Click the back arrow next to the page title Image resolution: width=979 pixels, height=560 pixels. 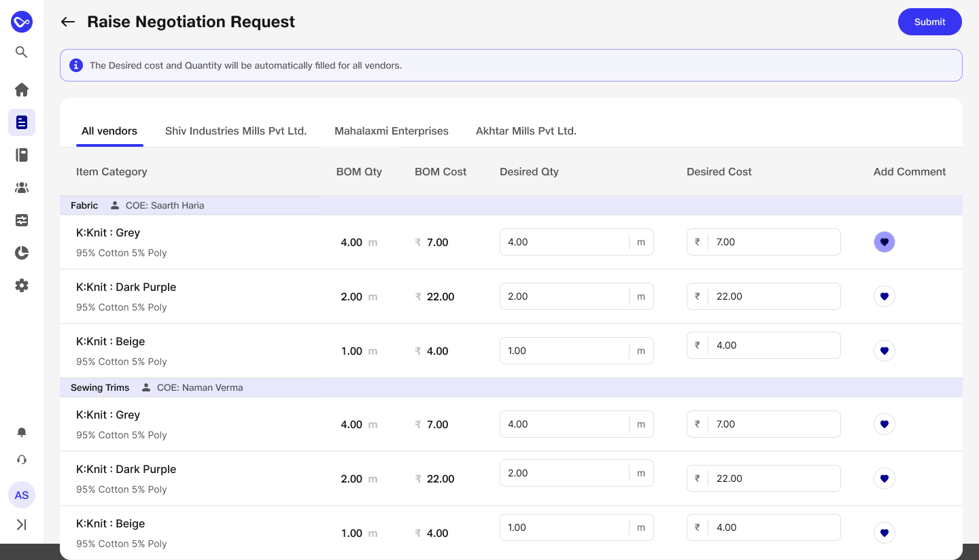(x=68, y=22)
